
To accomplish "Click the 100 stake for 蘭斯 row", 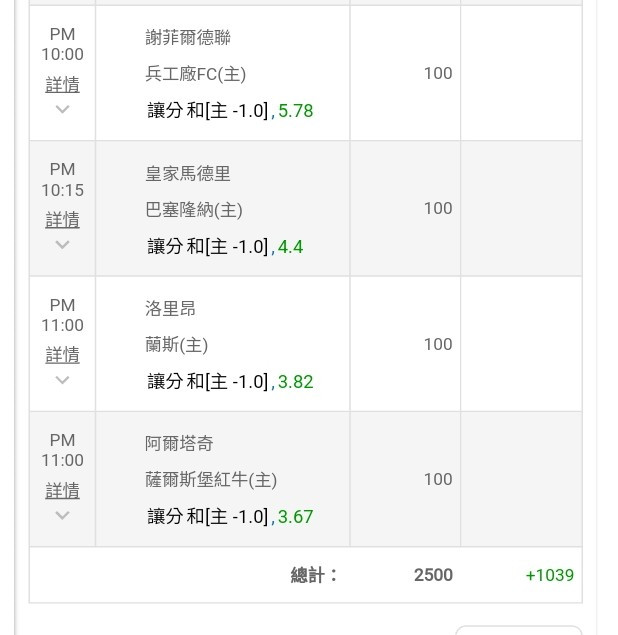I will click(438, 344).
